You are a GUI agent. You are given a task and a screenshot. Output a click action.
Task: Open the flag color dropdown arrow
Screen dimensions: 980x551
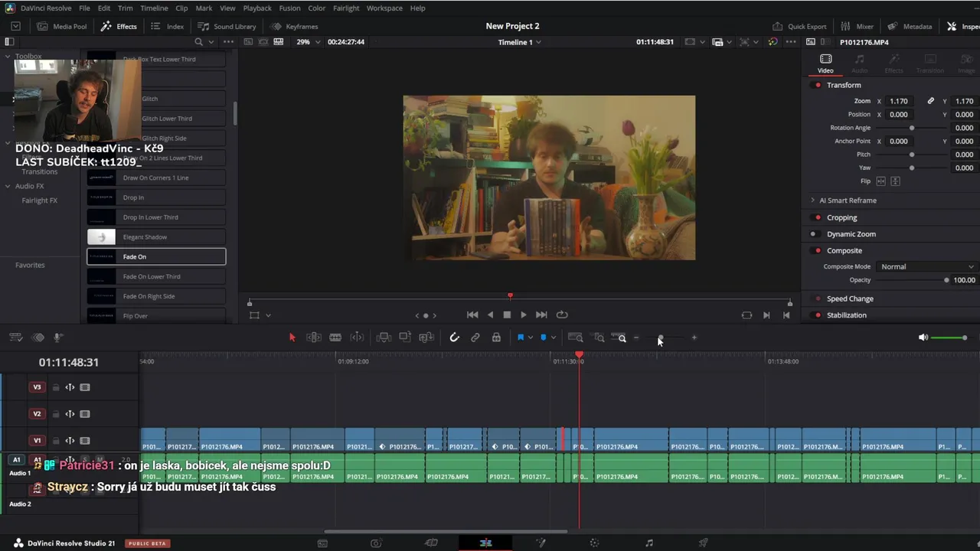coord(531,337)
